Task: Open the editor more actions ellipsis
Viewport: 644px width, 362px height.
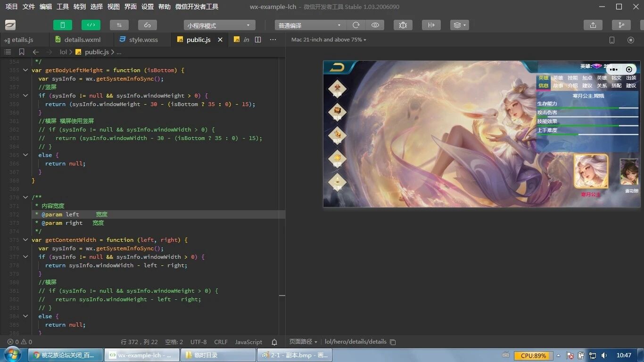Action: point(273,40)
